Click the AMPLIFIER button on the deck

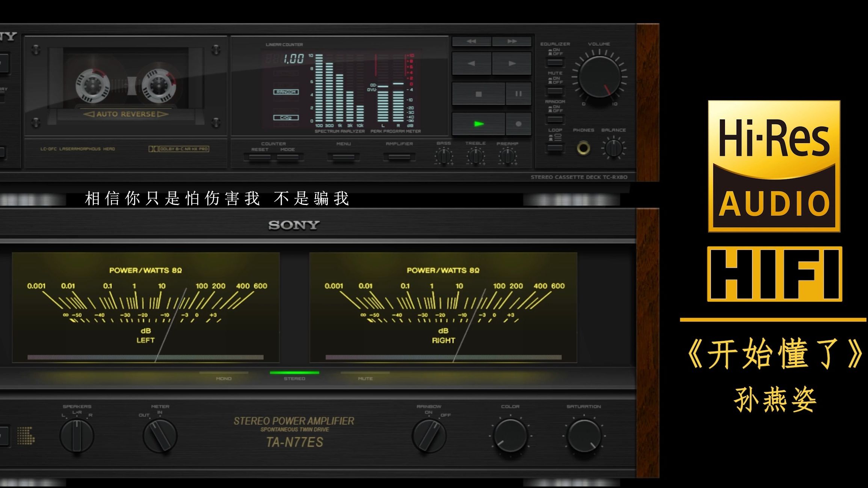(399, 157)
